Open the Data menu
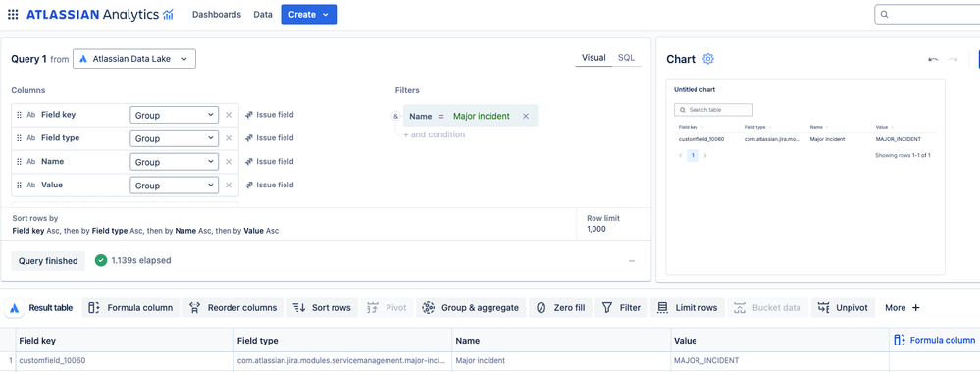Image resolution: width=980 pixels, height=372 pixels. 263,15
